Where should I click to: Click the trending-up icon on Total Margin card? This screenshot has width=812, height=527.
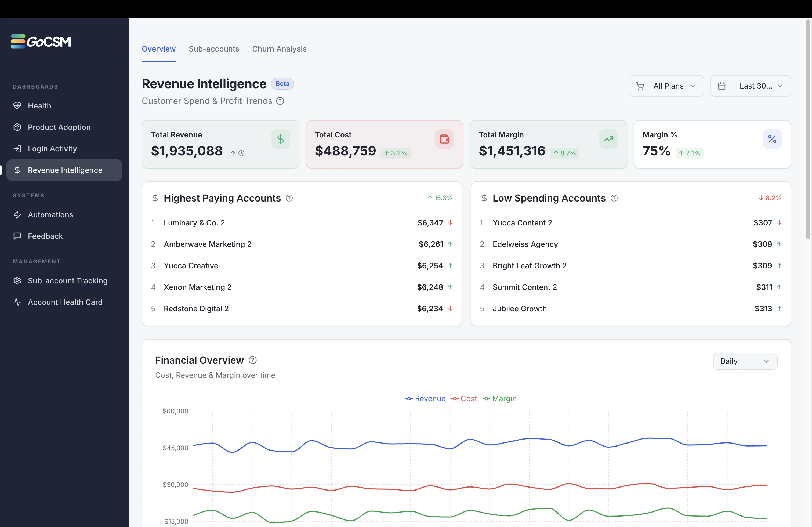(608, 139)
